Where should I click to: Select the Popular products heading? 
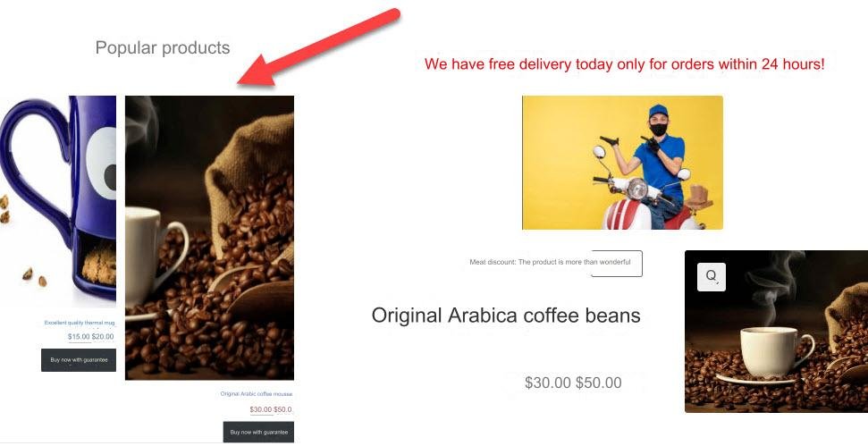[x=163, y=47]
